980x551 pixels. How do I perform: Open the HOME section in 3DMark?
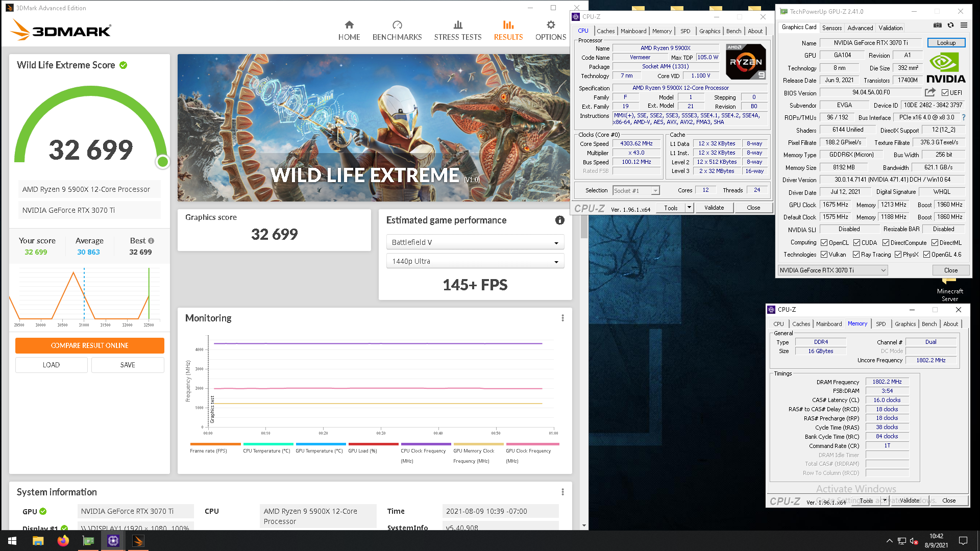click(x=349, y=31)
